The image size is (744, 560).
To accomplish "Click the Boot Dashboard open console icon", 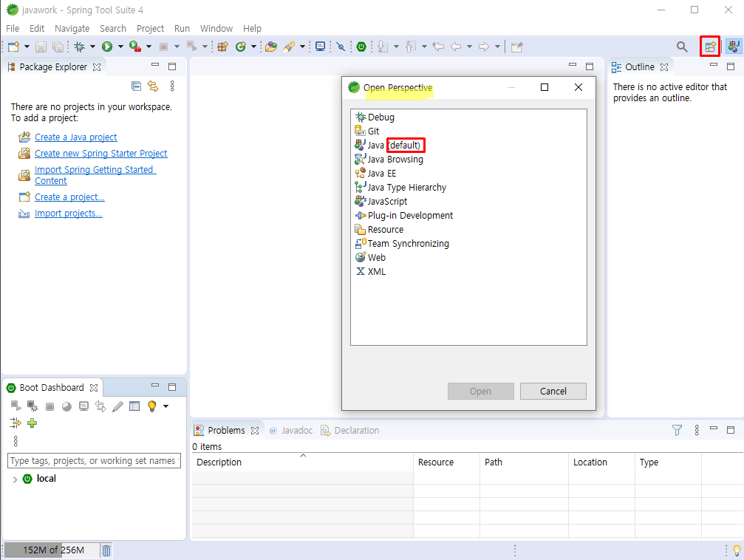I will click(84, 406).
